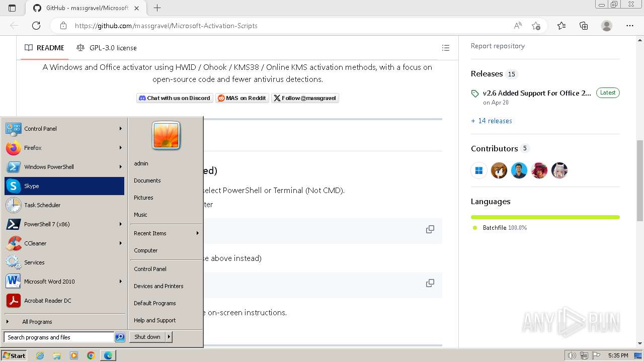644x362 pixels.
Task: Click the user account picture
Action: (x=166, y=136)
